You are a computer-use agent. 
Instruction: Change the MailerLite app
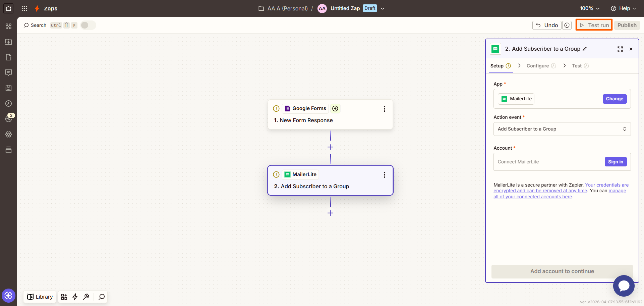[614, 99]
